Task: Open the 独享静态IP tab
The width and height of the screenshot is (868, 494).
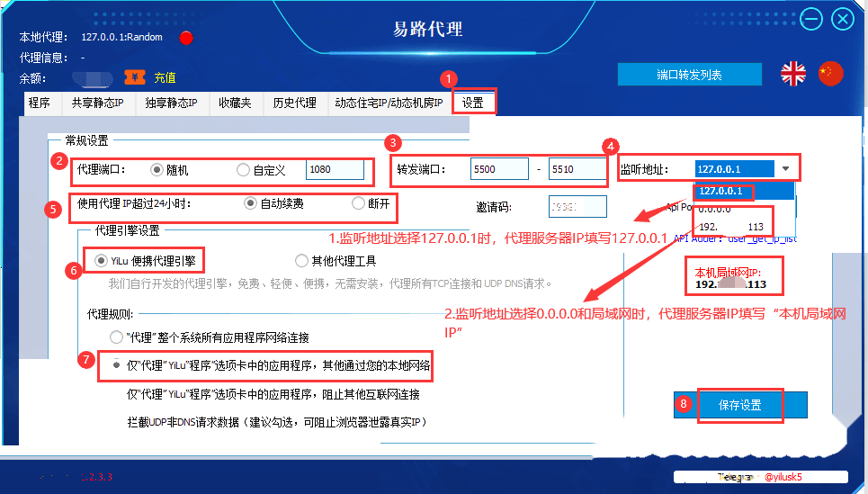Action: pos(171,103)
